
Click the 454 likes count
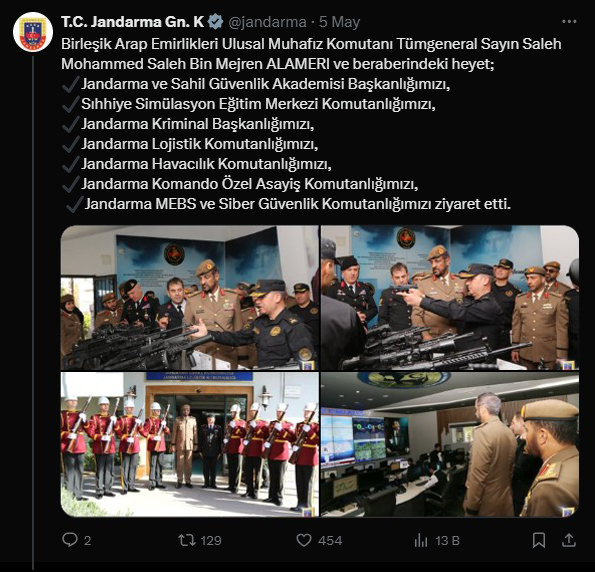click(330, 540)
